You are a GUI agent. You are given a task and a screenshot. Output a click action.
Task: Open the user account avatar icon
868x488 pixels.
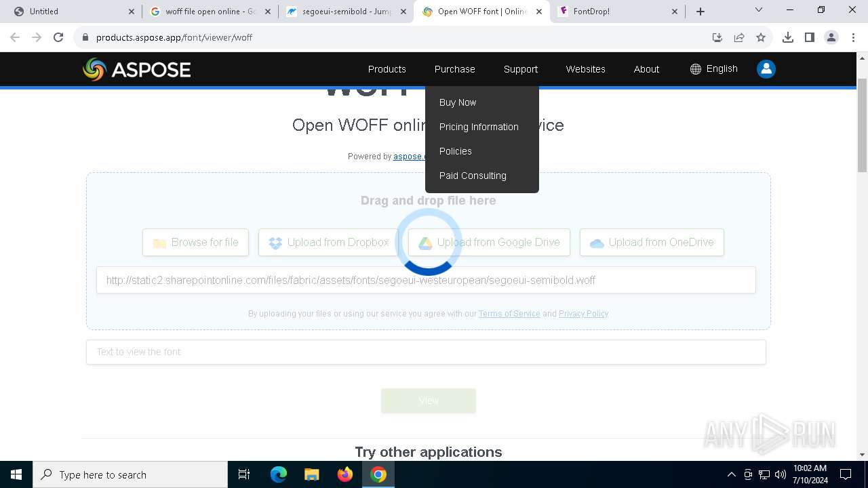click(766, 69)
